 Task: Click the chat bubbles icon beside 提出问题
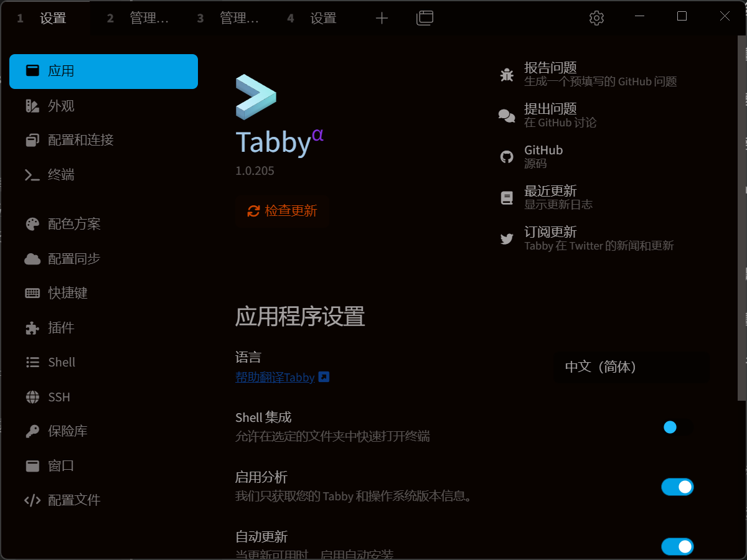pos(507,116)
